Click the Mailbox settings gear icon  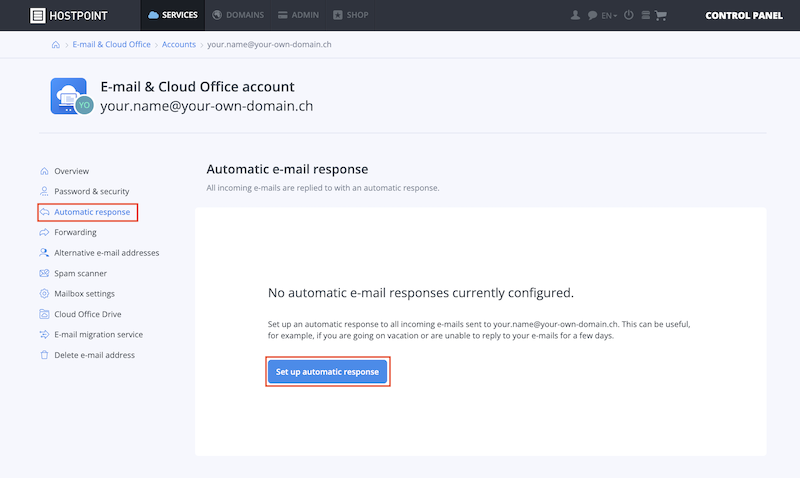point(44,294)
